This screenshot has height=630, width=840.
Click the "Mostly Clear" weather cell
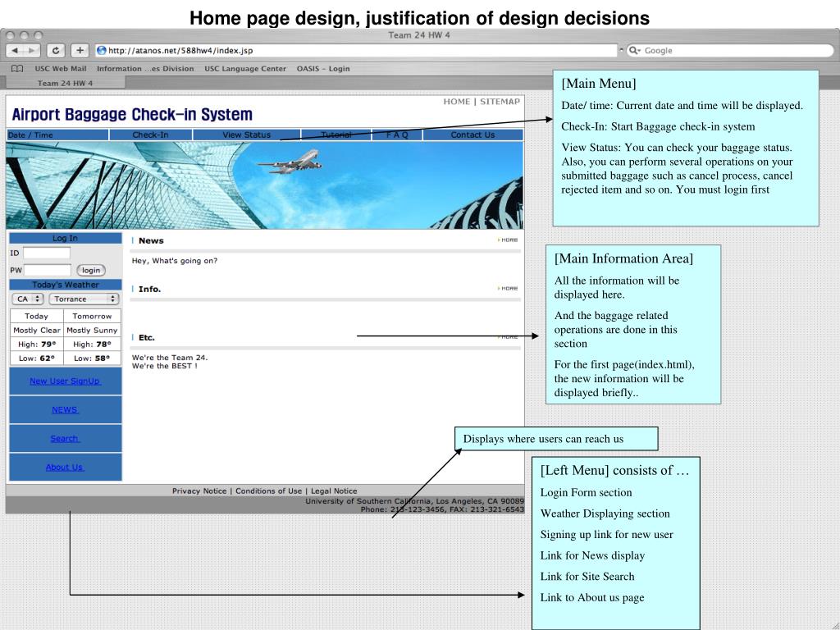(36, 330)
